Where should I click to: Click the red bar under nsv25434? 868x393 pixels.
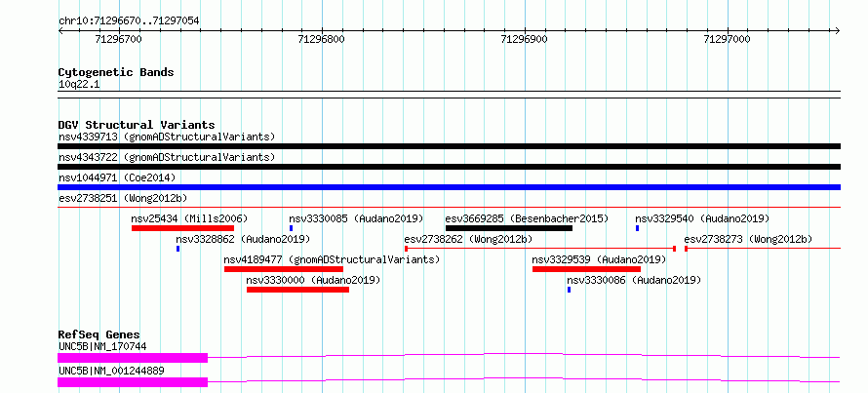[182, 228]
